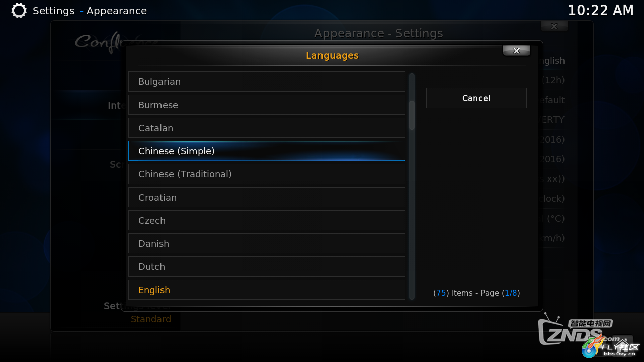Select Bulgarian from the language list
The height and width of the screenshot is (362, 644).
pyautogui.click(x=267, y=81)
